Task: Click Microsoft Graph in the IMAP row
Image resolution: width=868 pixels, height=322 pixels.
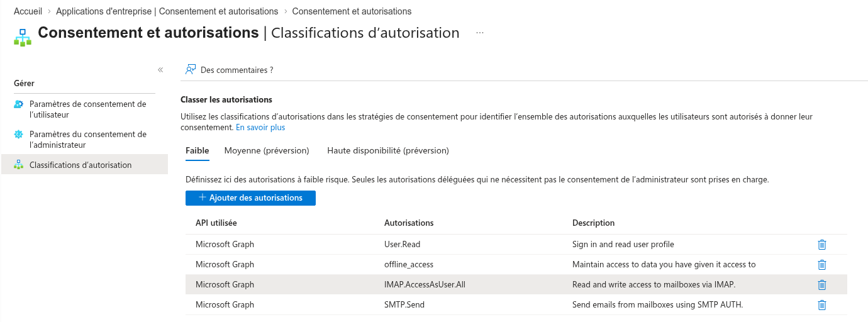Action: click(x=225, y=285)
